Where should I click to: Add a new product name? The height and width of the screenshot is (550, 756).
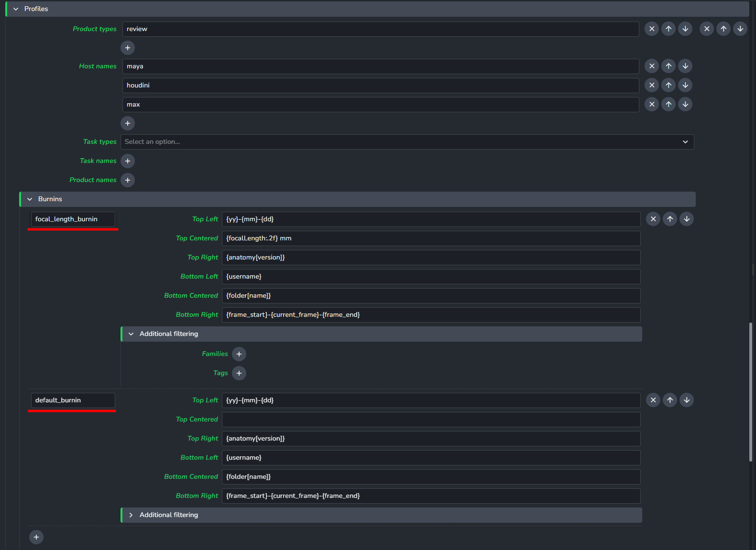(128, 180)
